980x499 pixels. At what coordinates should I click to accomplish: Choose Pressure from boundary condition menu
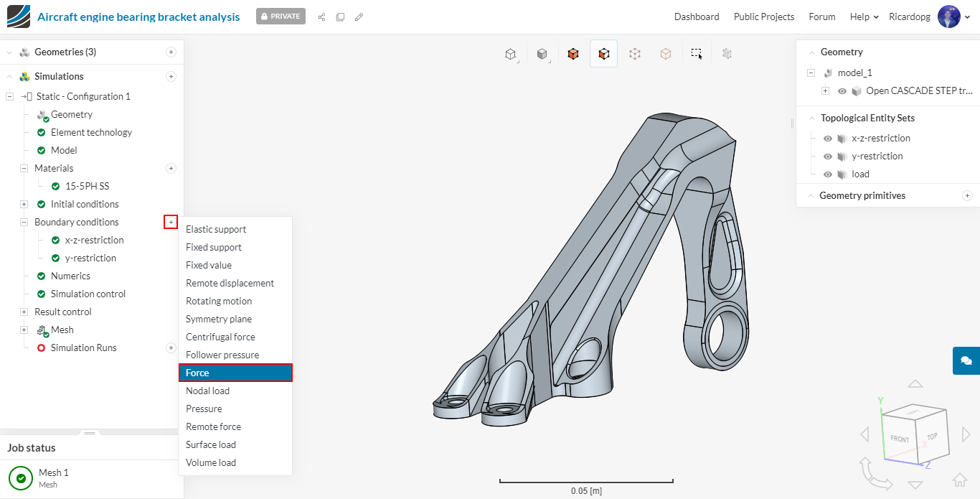point(204,409)
